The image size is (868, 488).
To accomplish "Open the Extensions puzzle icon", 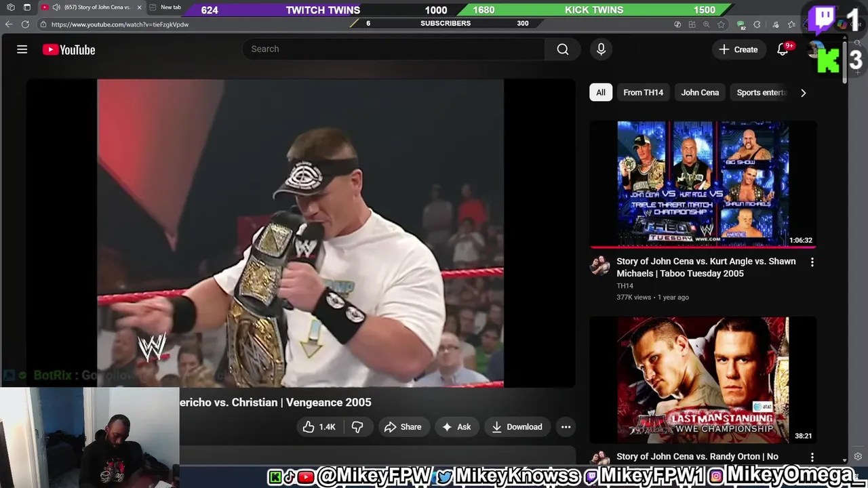I will click(757, 24).
